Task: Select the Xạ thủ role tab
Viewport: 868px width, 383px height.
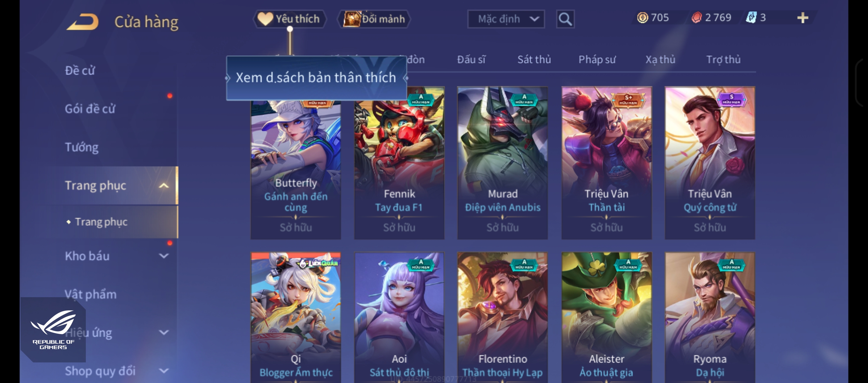Action: [x=660, y=60]
